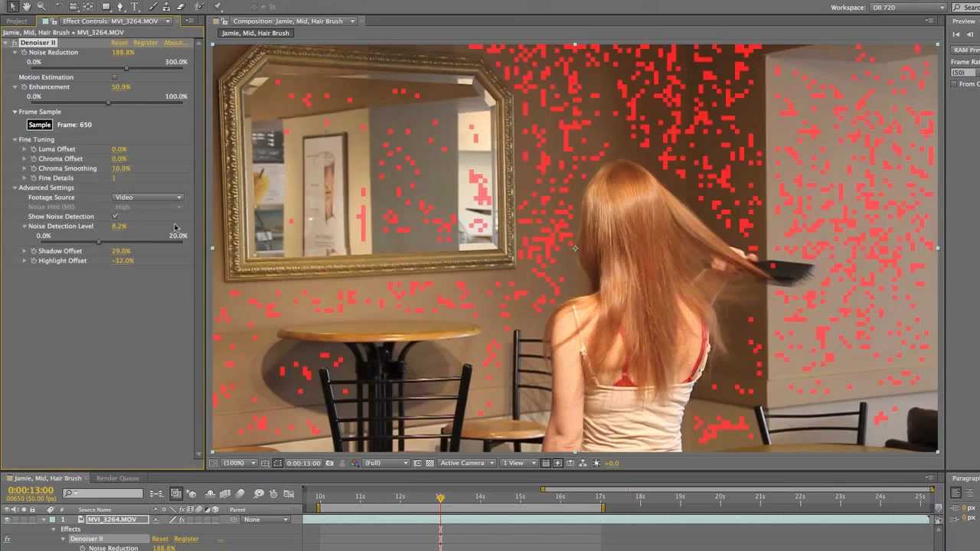Click the current-time indicator on the time ruler
The image size is (980, 551).
click(x=440, y=497)
